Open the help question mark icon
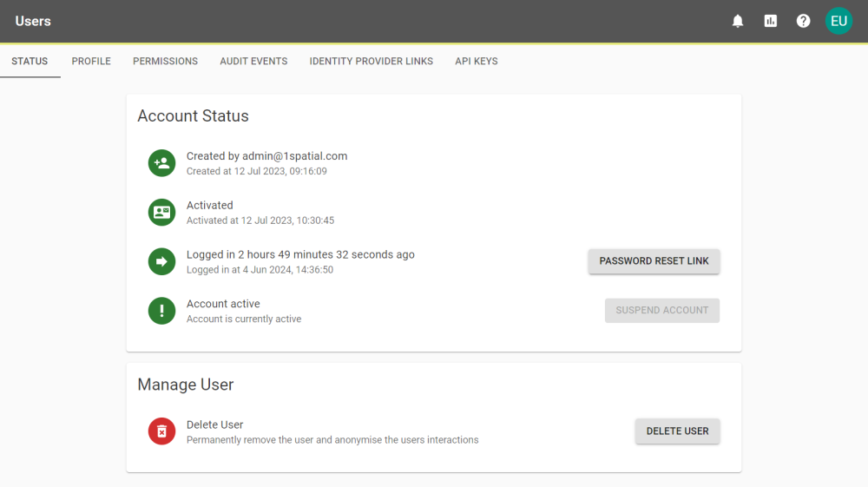The height and width of the screenshot is (487, 868). tap(803, 21)
